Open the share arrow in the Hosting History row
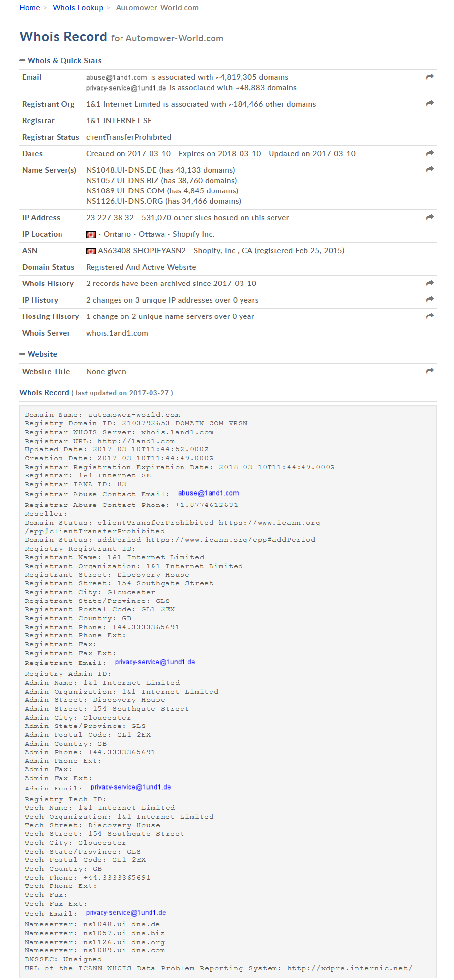The width and height of the screenshot is (454, 980). [x=430, y=316]
